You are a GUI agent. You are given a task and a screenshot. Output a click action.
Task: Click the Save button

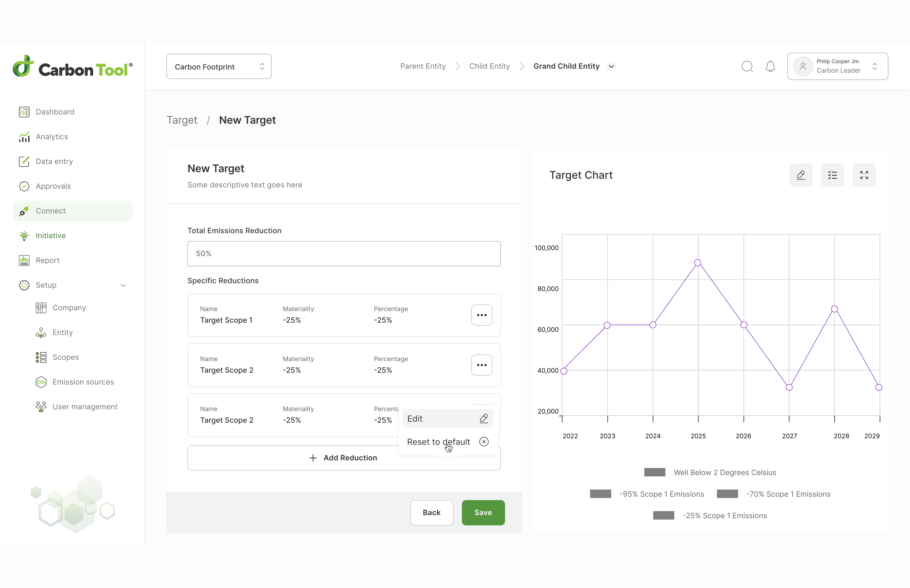(x=483, y=513)
